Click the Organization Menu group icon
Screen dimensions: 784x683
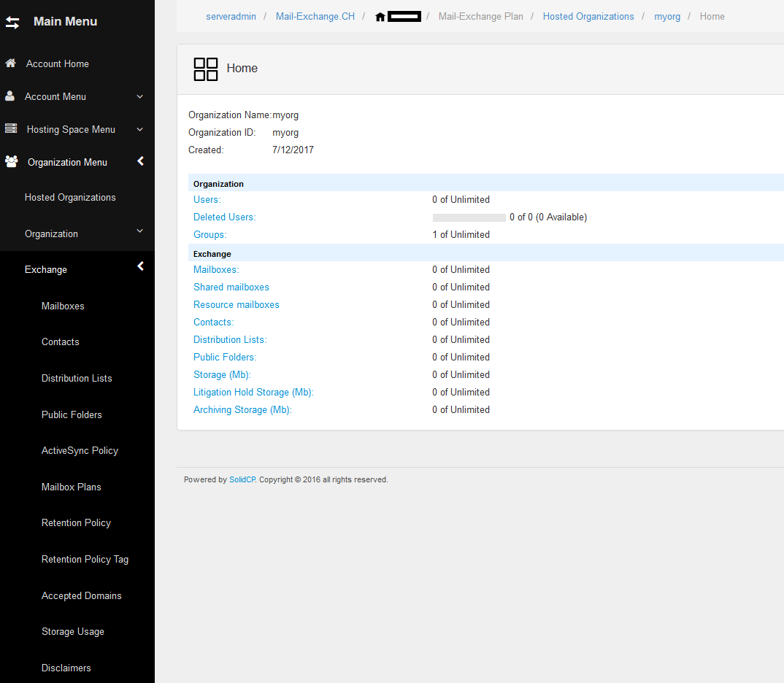[x=11, y=161]
